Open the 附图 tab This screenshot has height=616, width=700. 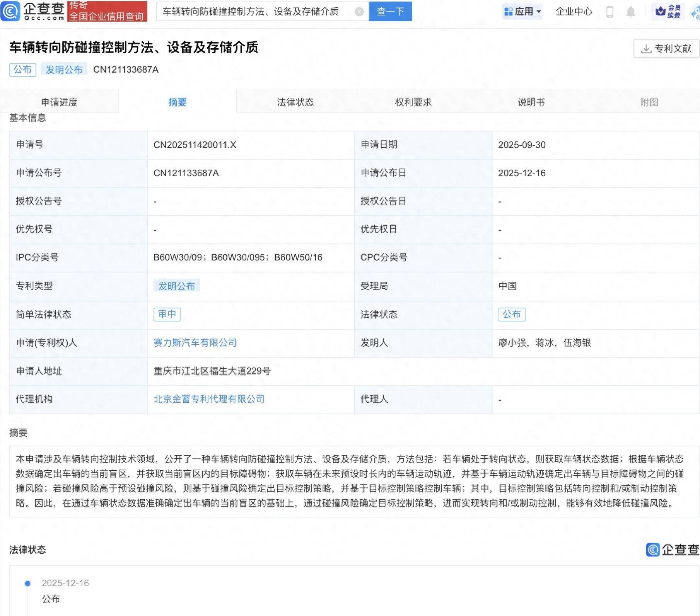point(649,102)
